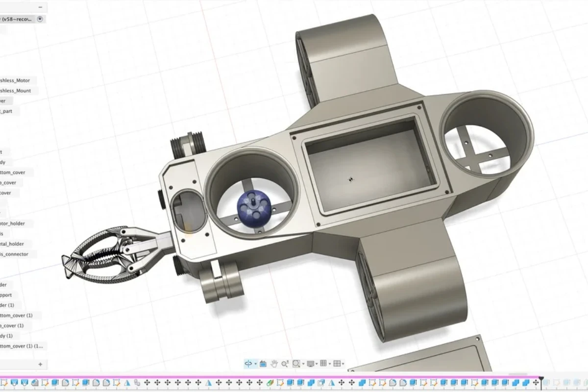Click the Viewports layout icon
The width and height of the screenshot is (588, 392).
tap(337, 364)
